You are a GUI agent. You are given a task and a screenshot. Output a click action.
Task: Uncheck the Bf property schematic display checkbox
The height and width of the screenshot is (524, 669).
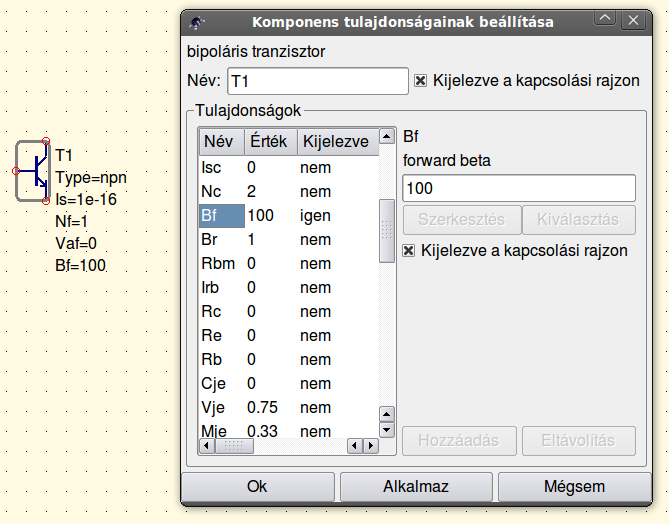click(x=408, y=250)
